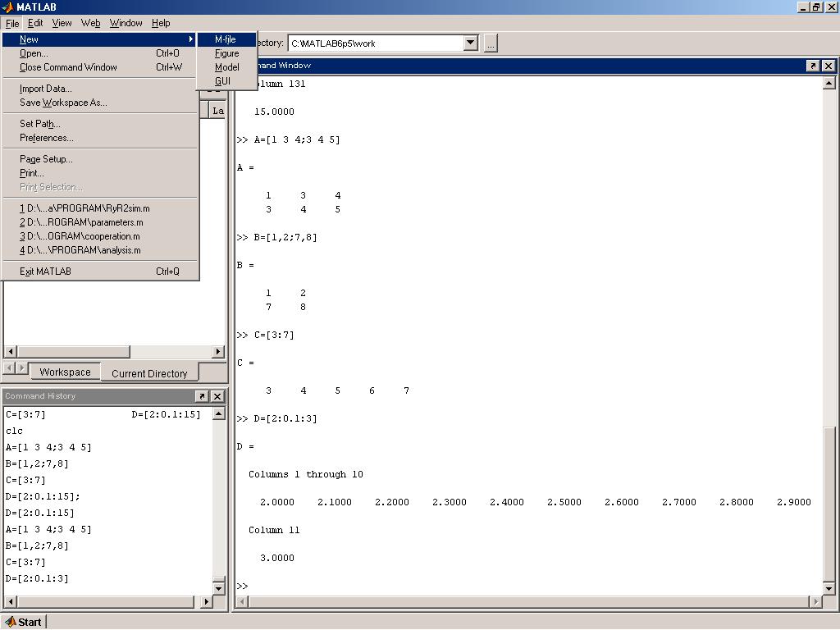Choose Model from the New submenu

(x=226, y=67)
